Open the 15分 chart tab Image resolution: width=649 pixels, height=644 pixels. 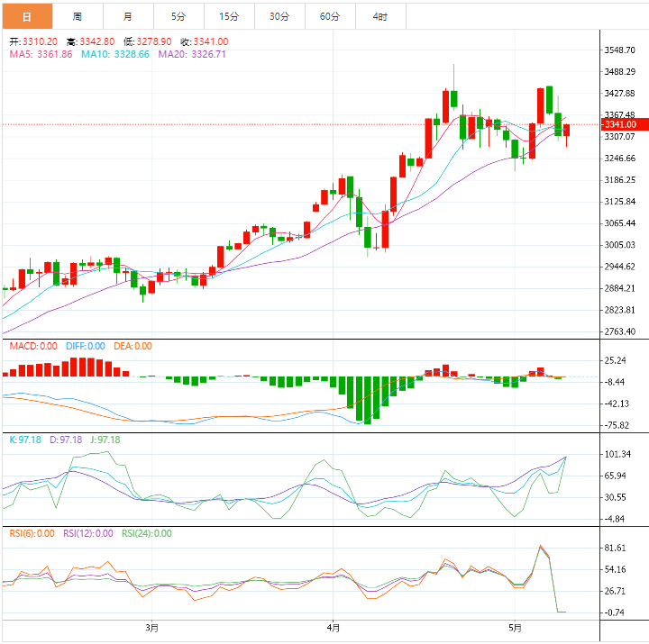click(229, 16)
